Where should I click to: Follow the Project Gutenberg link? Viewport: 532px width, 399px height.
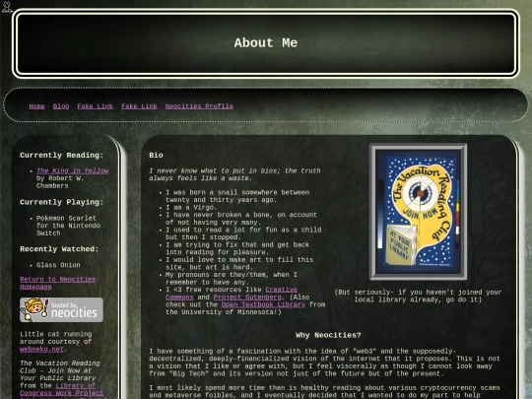tap(247, 298)
